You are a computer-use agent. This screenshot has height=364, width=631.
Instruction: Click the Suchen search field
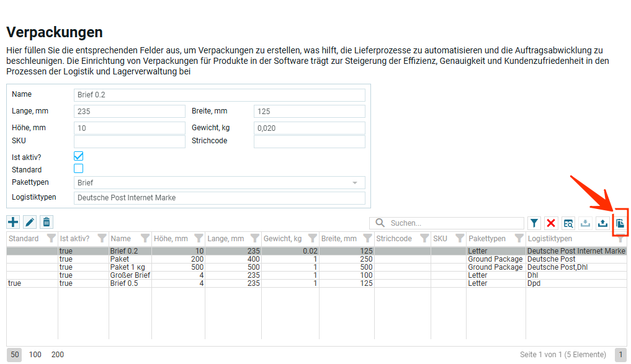click(x=453, y=223)
